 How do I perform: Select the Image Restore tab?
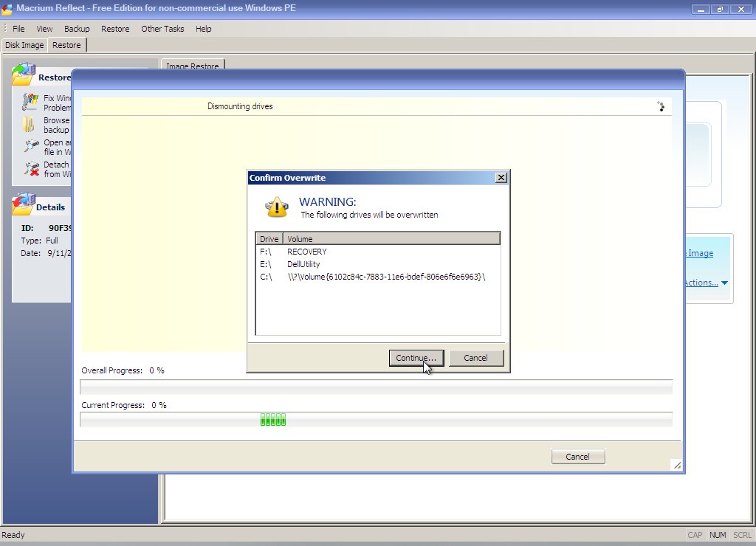pyautogui.click(x=192, y=66)
